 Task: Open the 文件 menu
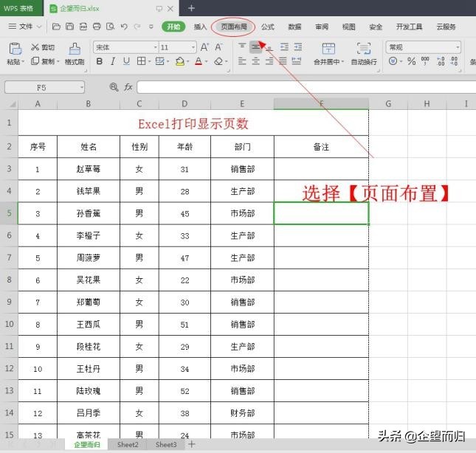[25, 27]
